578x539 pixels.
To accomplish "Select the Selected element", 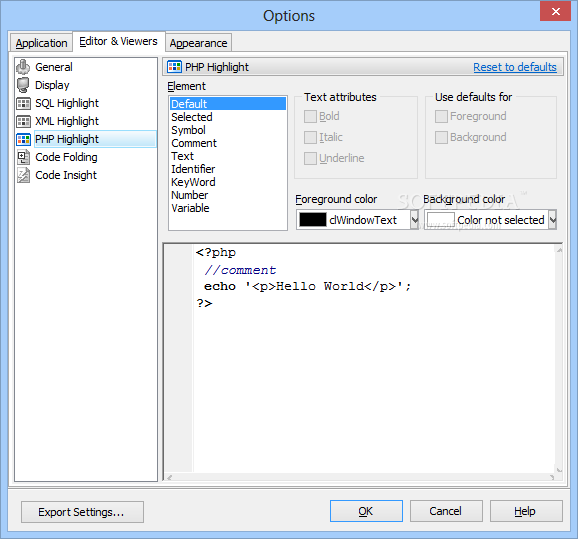I will click(228, 117).
